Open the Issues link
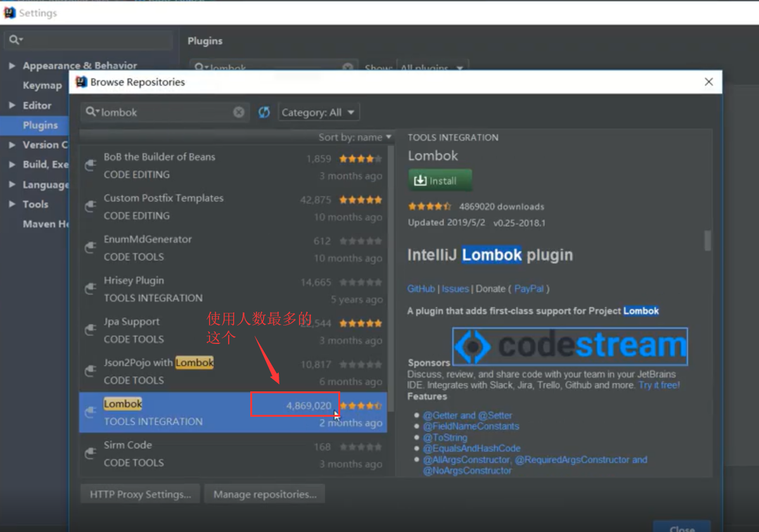 click(x=455, y=289)
